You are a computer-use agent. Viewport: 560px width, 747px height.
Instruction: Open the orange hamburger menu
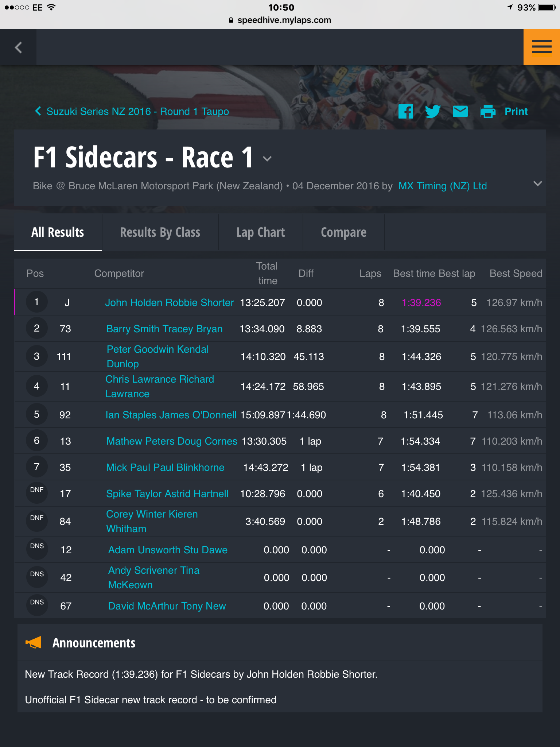click(x=542, y=47)
